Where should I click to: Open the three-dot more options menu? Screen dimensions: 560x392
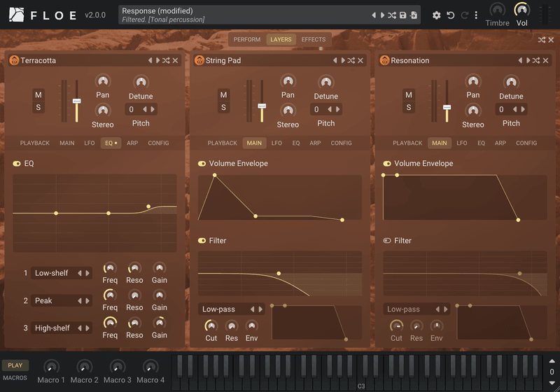[476, 15]
